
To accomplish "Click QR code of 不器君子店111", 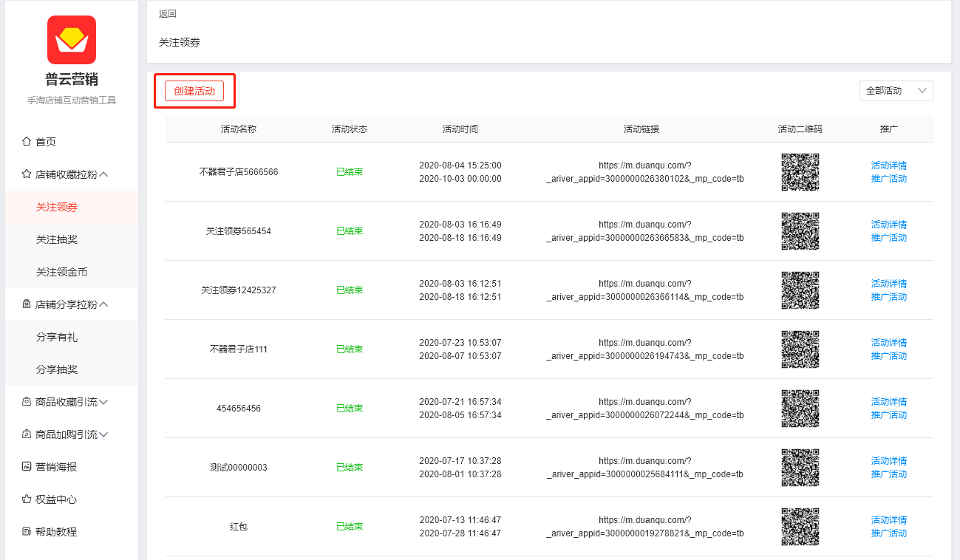I will (800, 349).
